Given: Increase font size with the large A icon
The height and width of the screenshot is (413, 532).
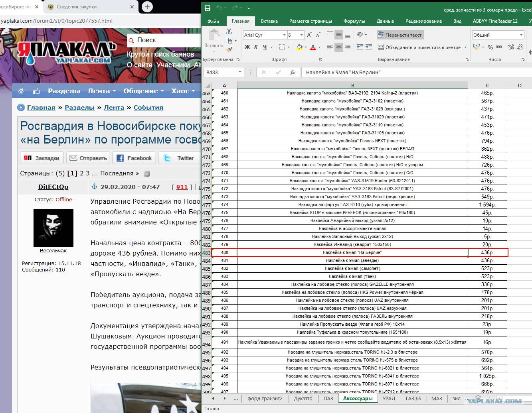Looking at the screenshot, I should [309, 35].
